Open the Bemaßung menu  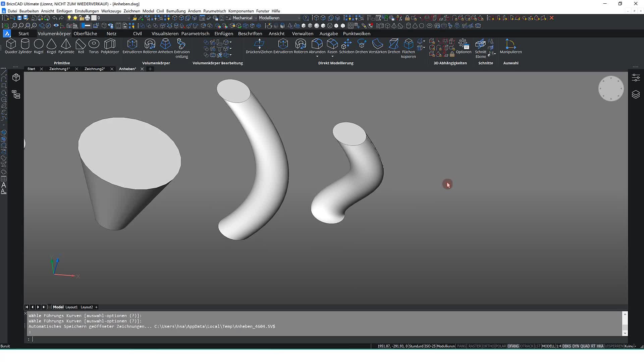coord(176,11)
